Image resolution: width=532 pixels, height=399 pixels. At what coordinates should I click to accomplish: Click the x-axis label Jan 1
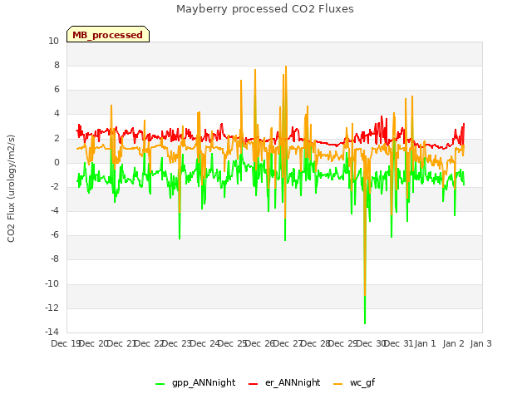coord(425,343)
